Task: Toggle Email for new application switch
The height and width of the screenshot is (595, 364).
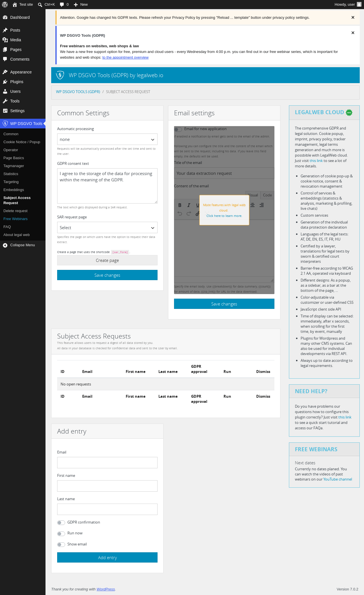Action: coord(178,129)
